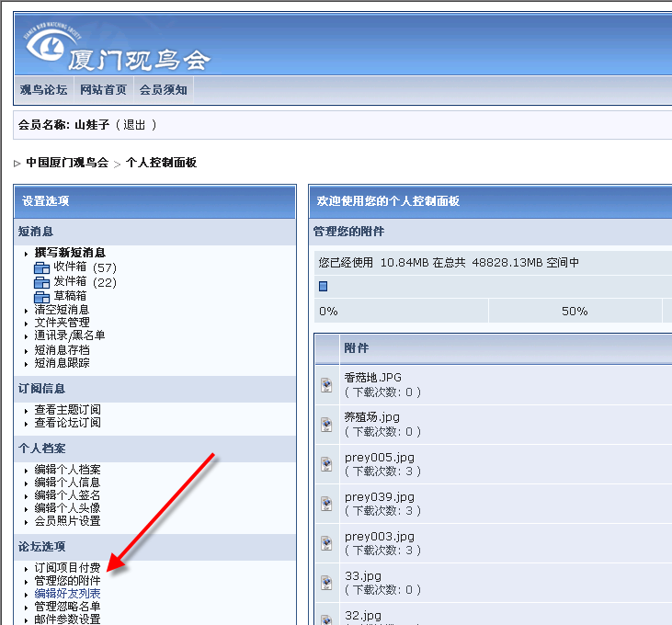Open the 观鸟论坛 navigation tab
This screenshot has width=672, height=625.
[x=44, y=89]
